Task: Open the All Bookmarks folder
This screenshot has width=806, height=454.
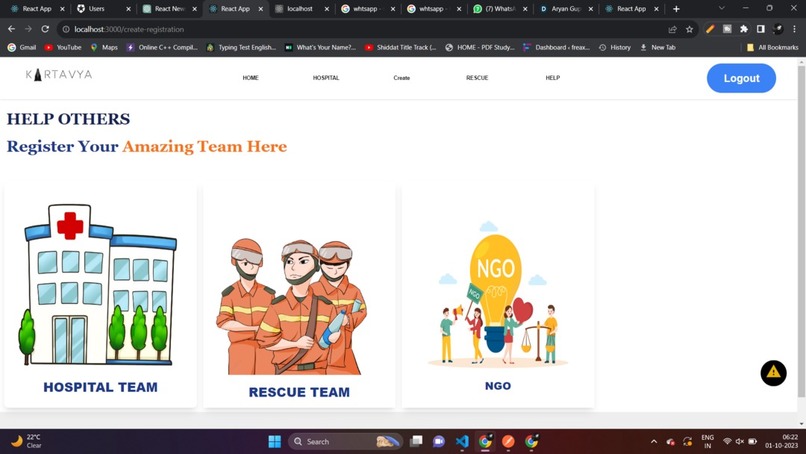Action: [x=773, y=47]
